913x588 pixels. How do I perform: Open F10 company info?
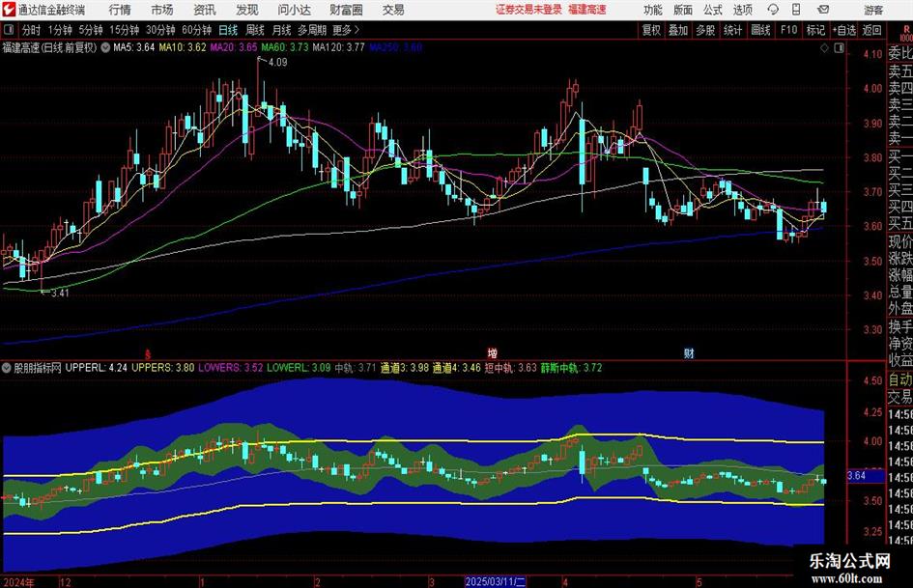[788, 30]
